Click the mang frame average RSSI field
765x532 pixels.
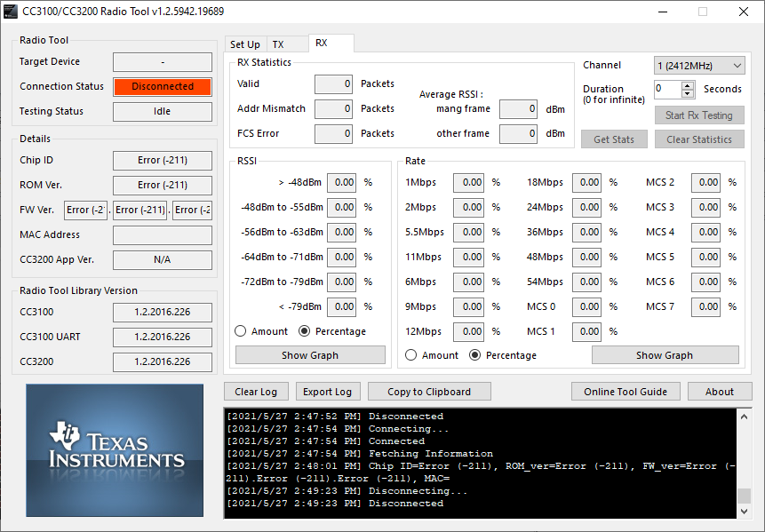[x=518, y=108]
